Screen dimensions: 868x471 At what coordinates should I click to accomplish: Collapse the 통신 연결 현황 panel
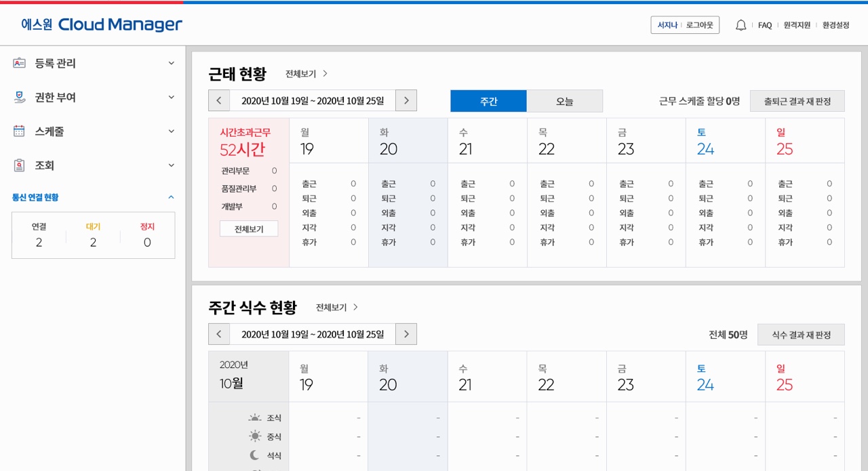pyautogui.click(x=171, y=197)
